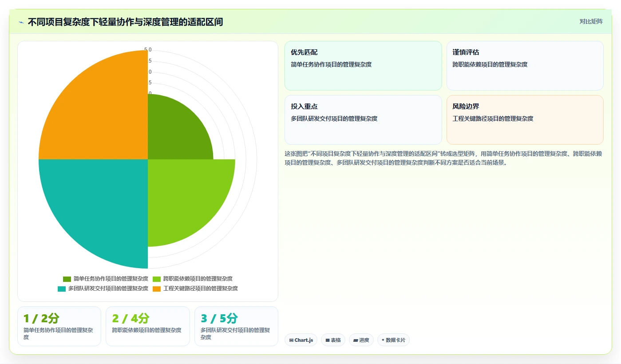Toggle orange legend swatch for 工程关键路径项目
This screenshot has width=621, height=364.
pyautogui.click(x=157, y=289)
